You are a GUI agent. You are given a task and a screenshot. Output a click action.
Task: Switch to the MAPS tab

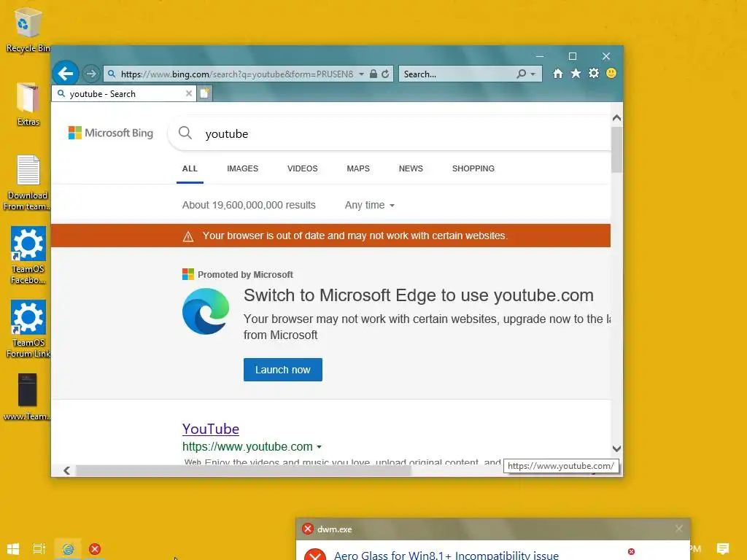[x=358, y=168]
